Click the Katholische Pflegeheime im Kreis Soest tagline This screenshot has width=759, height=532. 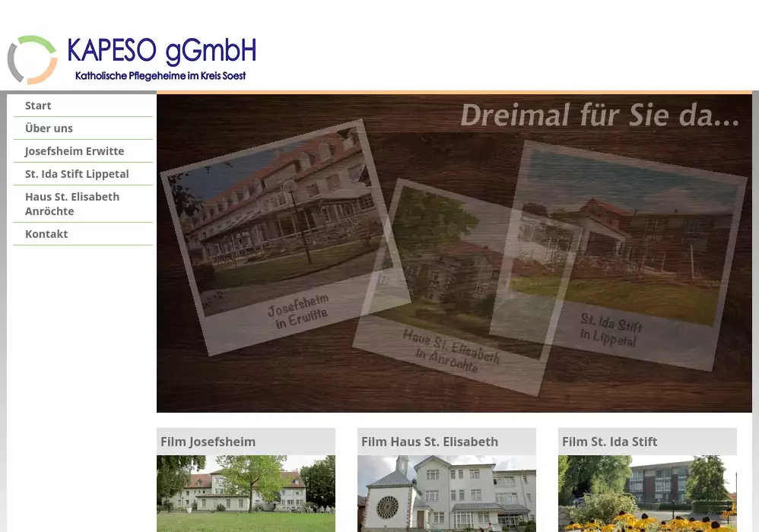click(160, 76)
